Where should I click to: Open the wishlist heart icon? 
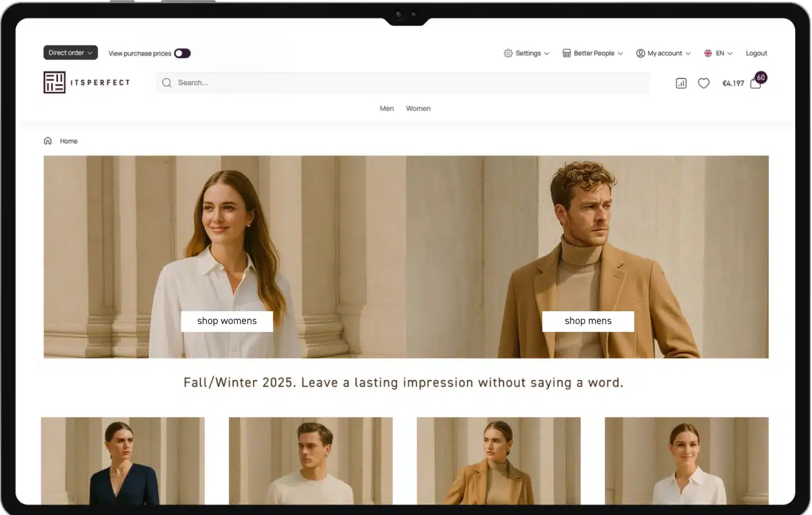tap(704, 84)
